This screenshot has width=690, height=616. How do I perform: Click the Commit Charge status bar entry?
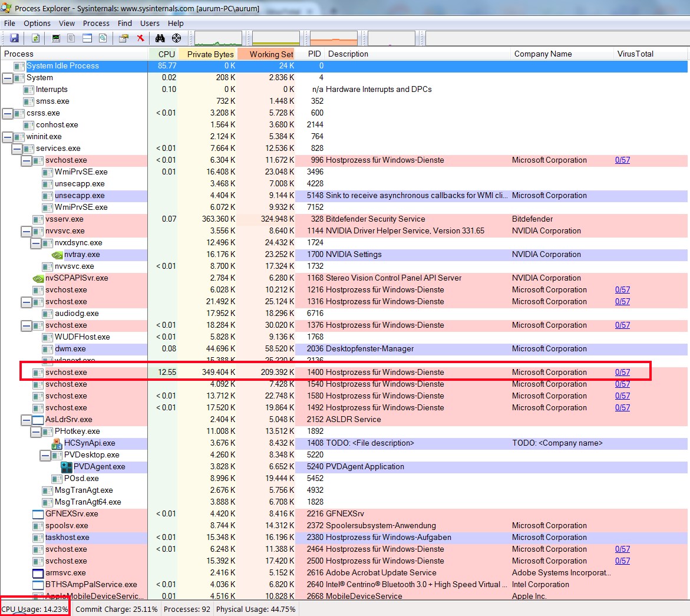point(116,610)
